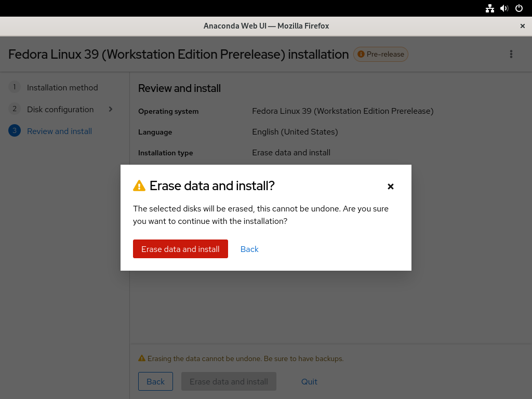The width and height of the screenshot is (532, 399).
Task: Select the Disk configuration step
Action: click(x=60, y=109)
